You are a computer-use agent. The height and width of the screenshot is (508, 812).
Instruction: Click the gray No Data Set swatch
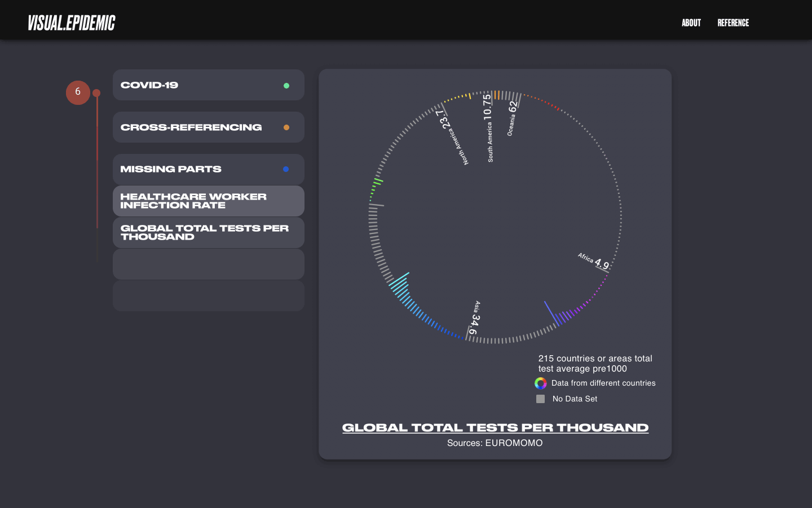pyautogui.click(x=540, y=399)
